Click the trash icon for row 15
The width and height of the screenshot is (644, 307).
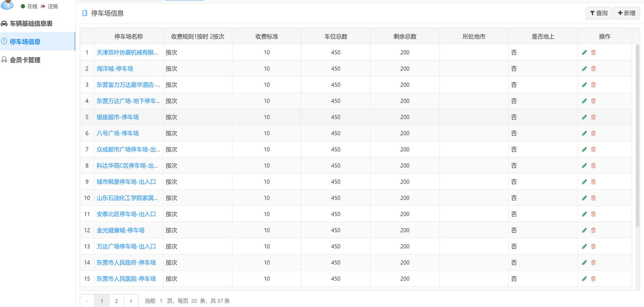point(593,279)
